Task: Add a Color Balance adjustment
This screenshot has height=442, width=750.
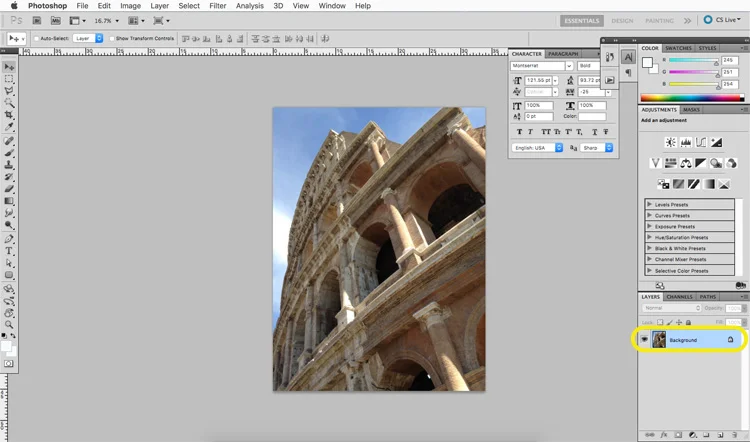Action: tap(685, 163)
